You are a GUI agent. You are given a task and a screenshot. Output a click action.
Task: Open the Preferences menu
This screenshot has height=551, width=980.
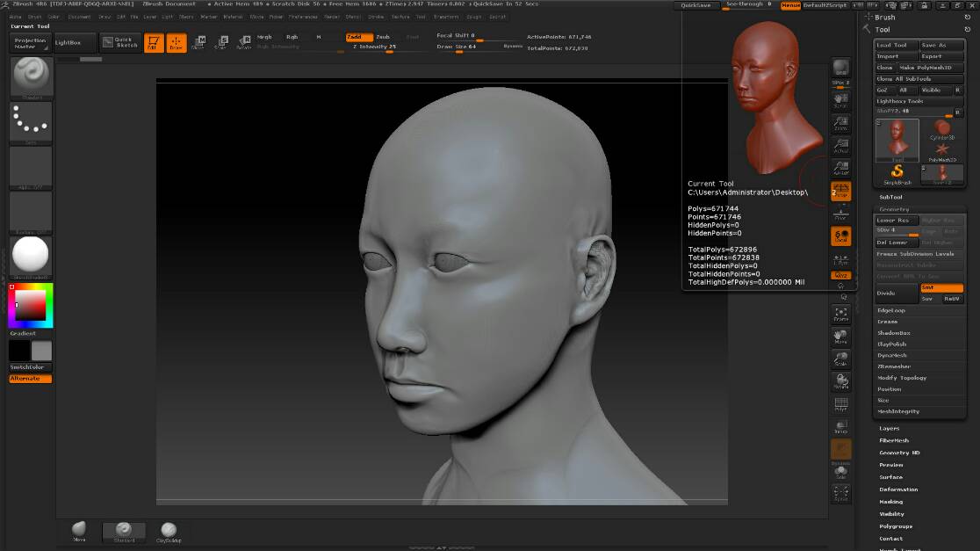(303, 17)
